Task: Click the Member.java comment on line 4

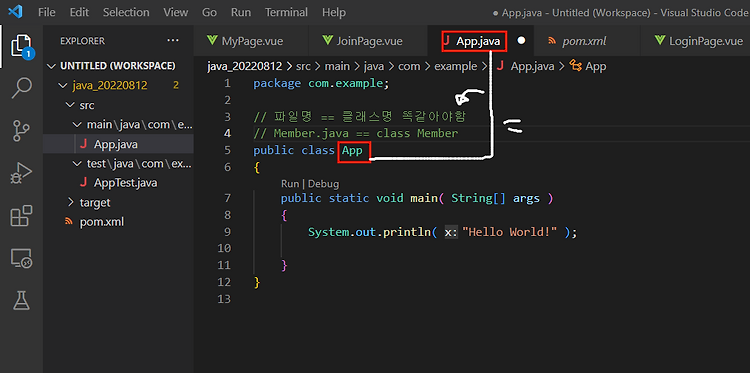Action: 355,133
